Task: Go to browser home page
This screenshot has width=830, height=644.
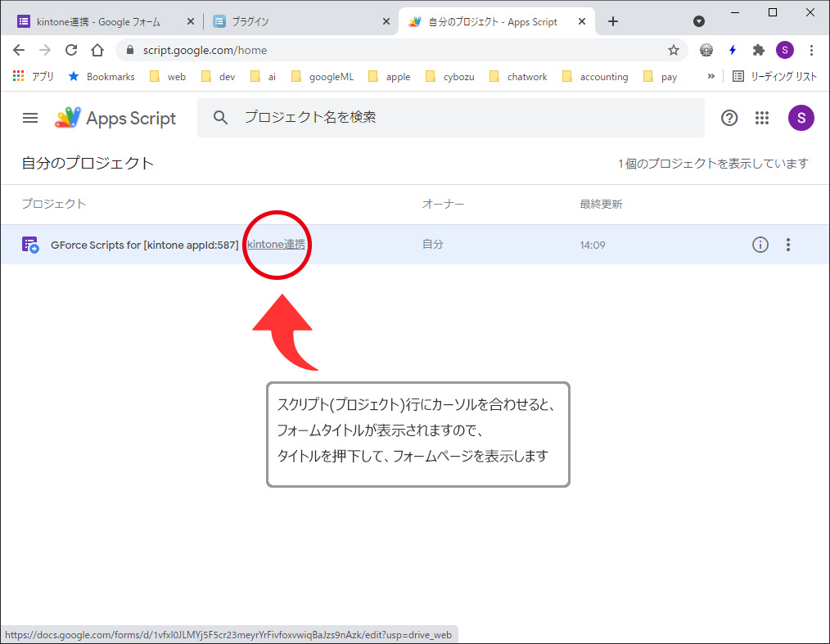Action: pos(97,50)
